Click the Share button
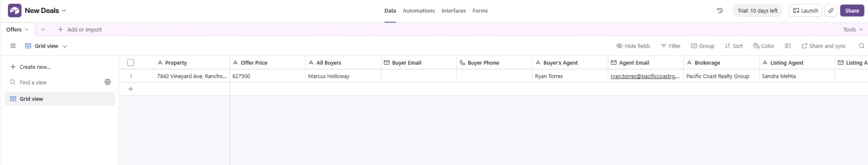This screenshot has height=165, width=868. coord(852,10)
